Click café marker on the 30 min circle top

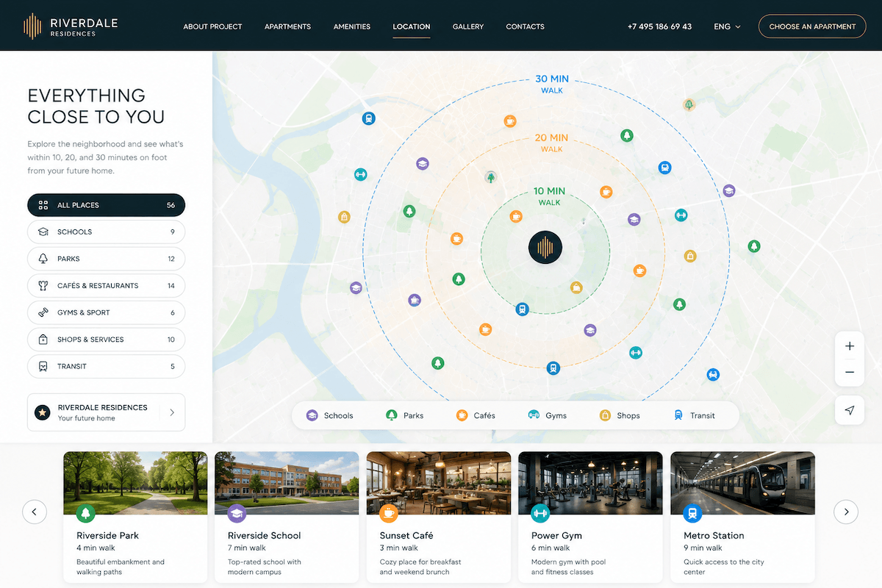pos(510,121)
